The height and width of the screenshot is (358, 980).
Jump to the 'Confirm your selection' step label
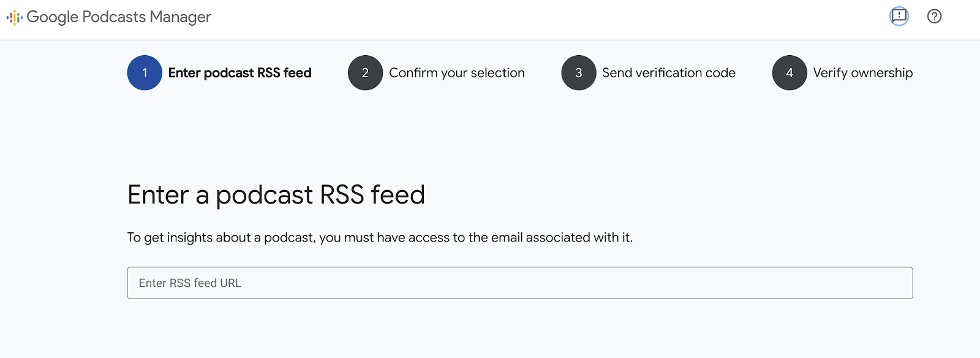(456, 73)
